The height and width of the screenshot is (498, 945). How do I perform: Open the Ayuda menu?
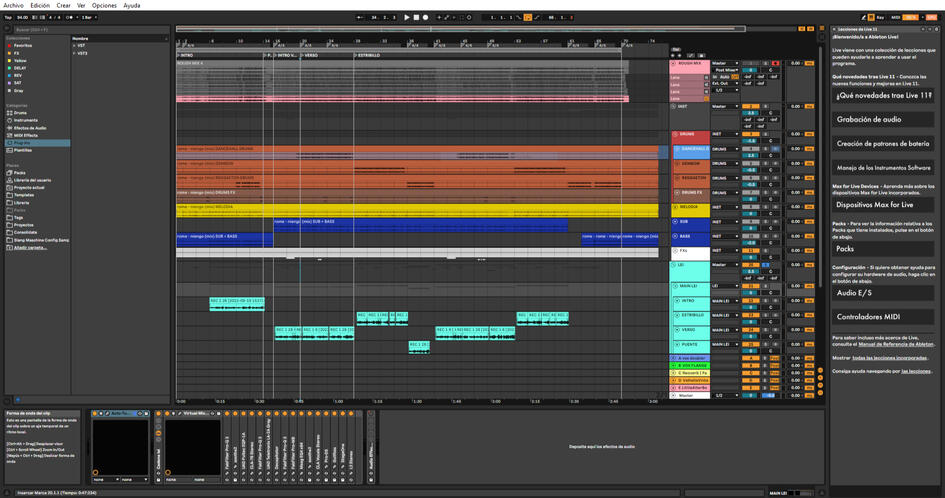click(131, 5)
